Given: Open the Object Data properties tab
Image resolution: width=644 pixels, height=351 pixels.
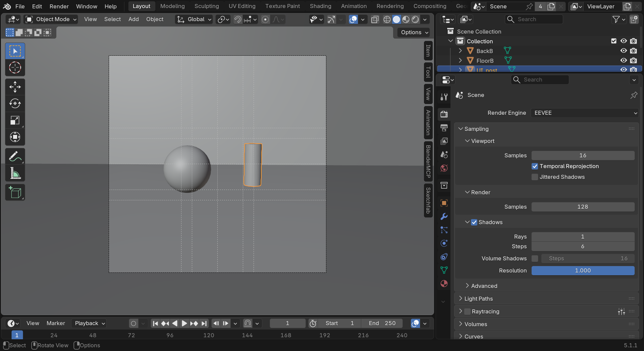Looking at the screenshot, I should [x=444, y=270].
